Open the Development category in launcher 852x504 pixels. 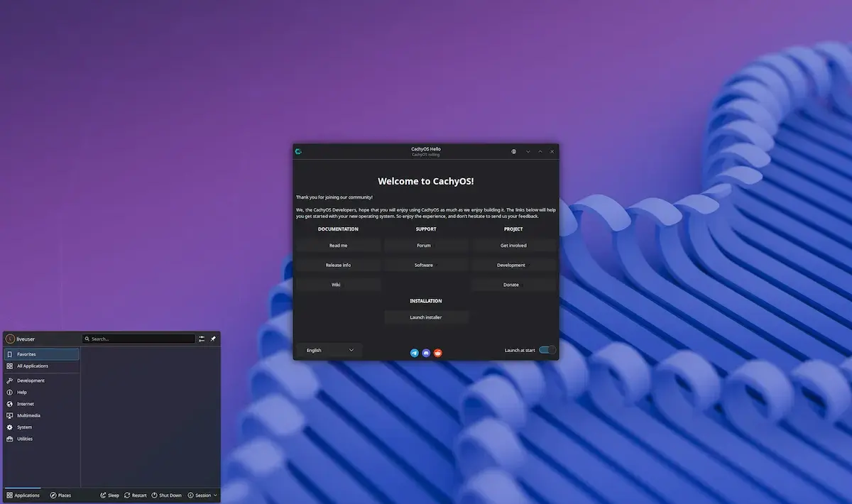42,380
